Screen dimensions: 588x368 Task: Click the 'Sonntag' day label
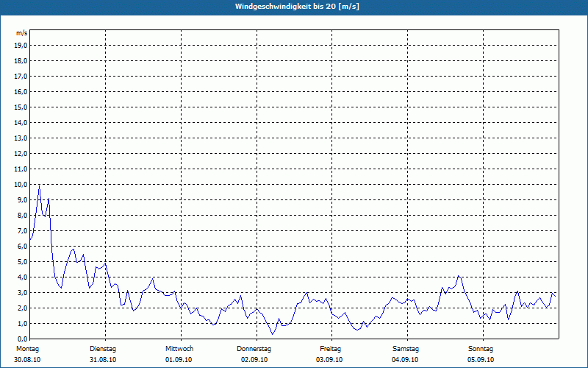[481, 349]
